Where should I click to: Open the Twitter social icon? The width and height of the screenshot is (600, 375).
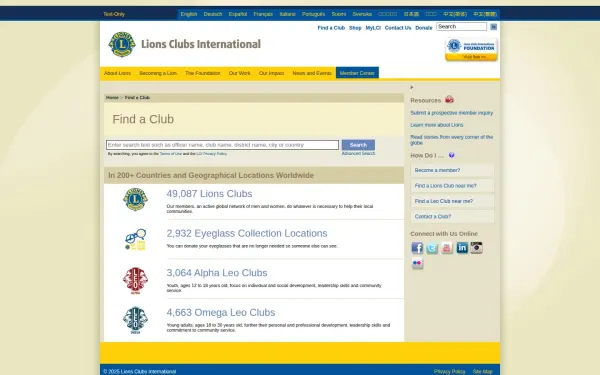point(432,248)
